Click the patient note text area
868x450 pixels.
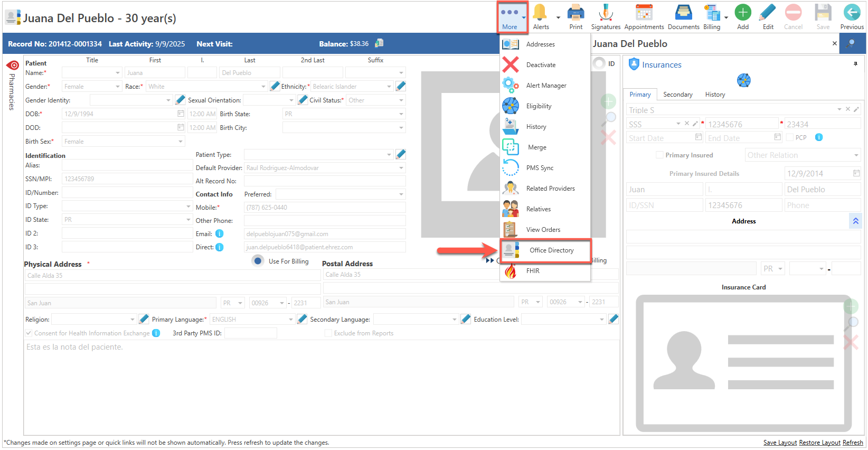322,388
